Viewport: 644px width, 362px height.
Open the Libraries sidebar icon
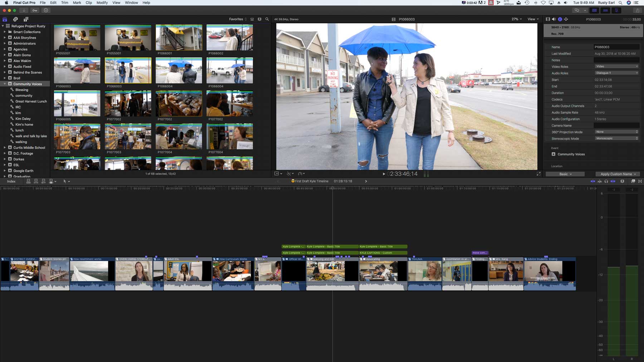(x=5, y=19)
